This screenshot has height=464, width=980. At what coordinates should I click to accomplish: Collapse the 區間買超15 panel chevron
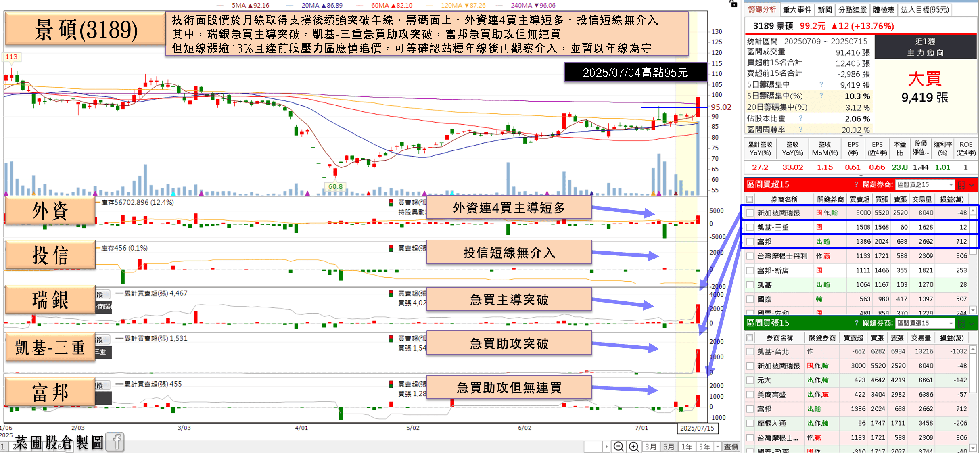pyautogui.click(x=972, y=185)
